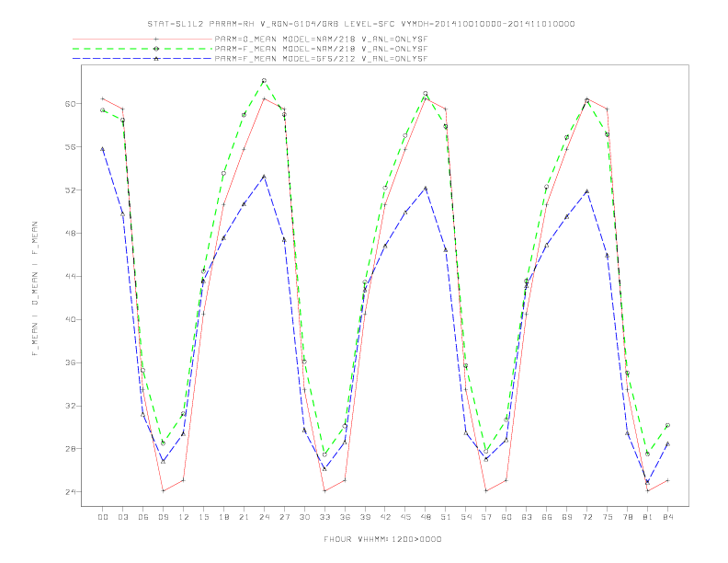The width and height of the screenshot is (728, 563).
Task: Click x-axis forecast hour label 78
Action: pyautogui.click(x=627, y=517)
